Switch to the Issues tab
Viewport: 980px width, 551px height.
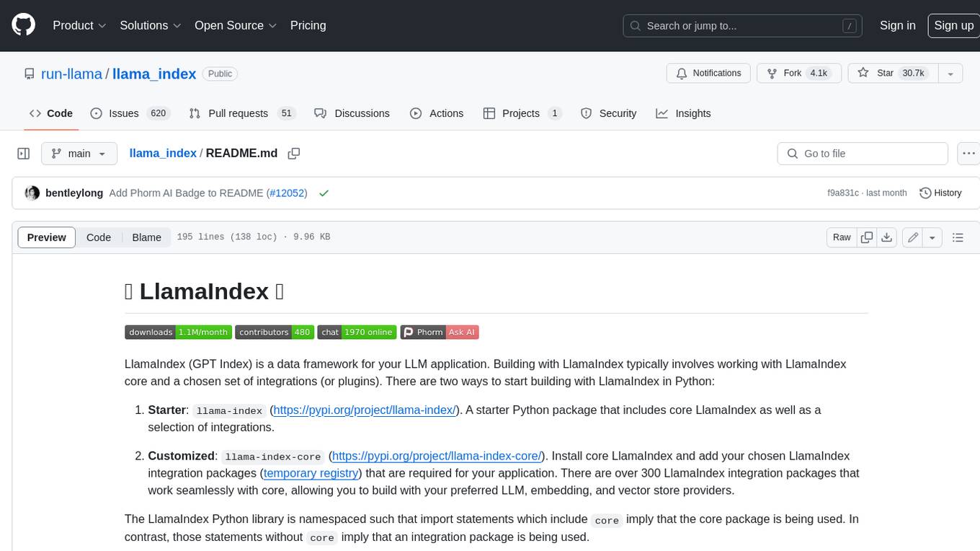point(130,113)
